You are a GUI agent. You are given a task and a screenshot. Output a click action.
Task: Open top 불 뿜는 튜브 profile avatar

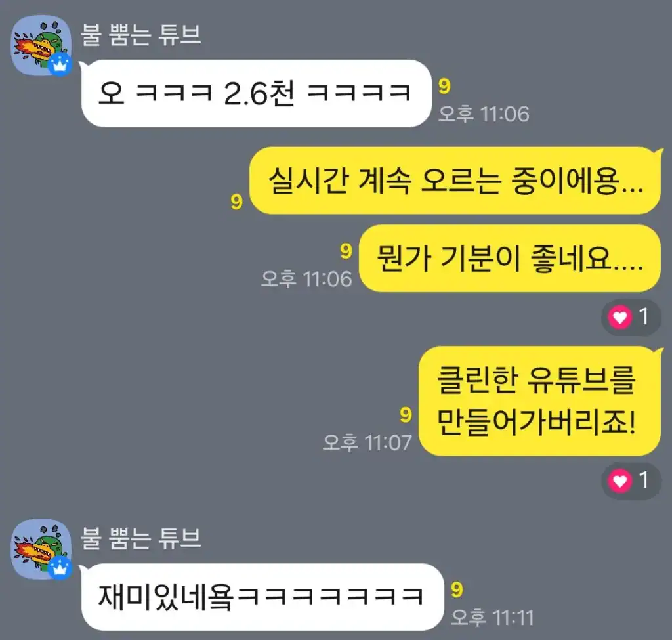pyautogui.click(x=41, y=45)
